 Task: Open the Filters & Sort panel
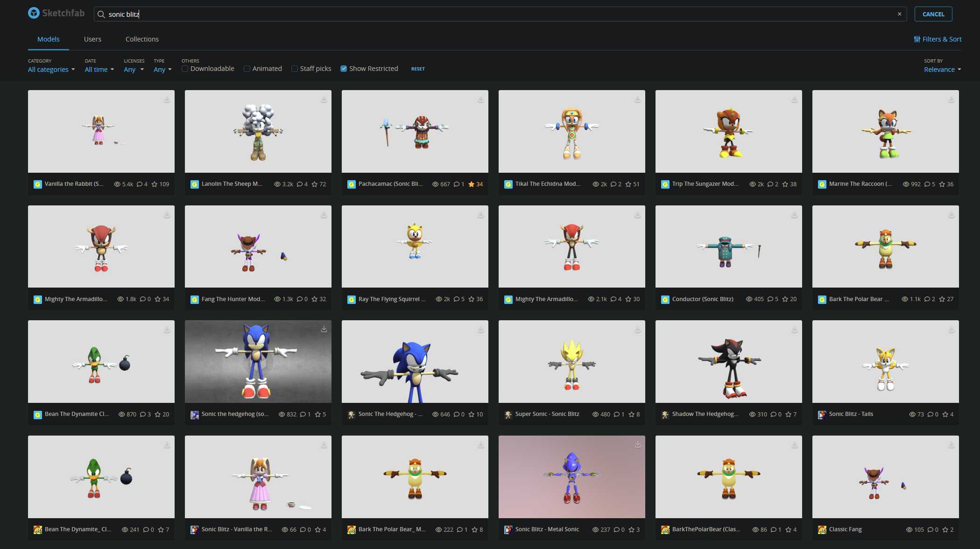938,39
